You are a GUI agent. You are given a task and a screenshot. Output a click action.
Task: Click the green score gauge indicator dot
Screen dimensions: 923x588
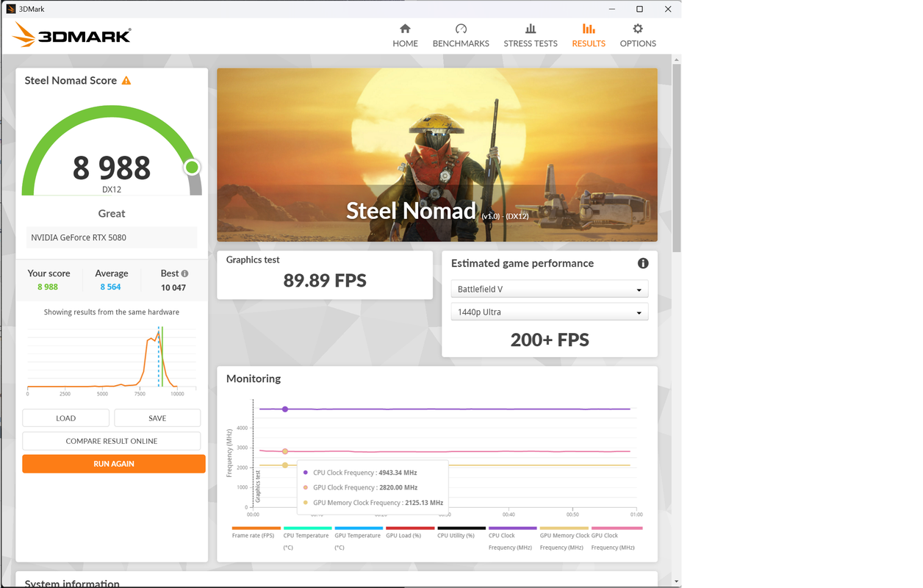point(193,168)
